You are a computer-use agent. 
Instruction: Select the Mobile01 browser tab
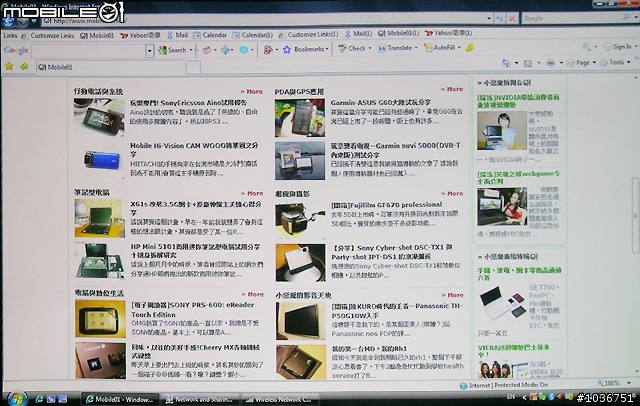(110, 67)
